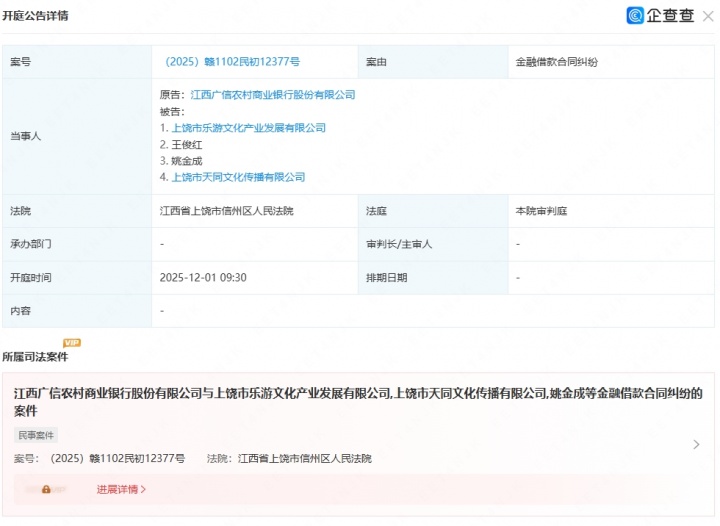This screenshot has width=720, height=526.
Task: Click the 金融借款合同纠纷 case cause value
Action: tap(557, 62)
